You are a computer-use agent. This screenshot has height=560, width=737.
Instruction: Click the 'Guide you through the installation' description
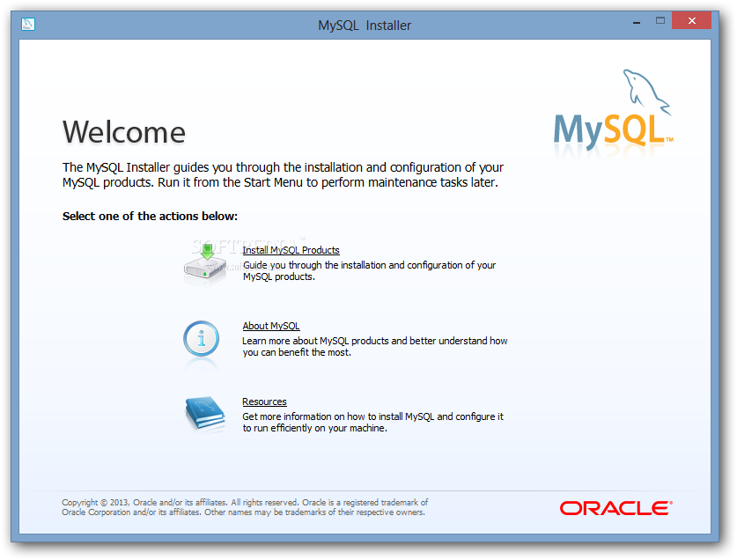(x=370, y=271)
